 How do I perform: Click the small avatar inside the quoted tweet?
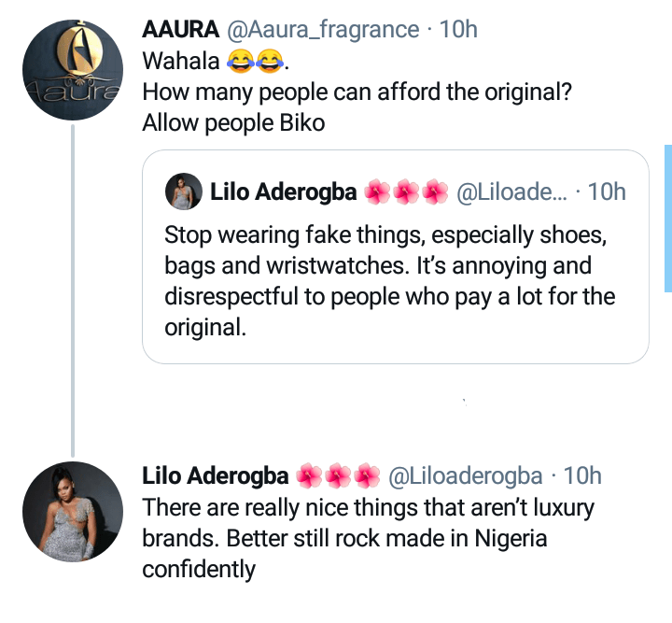click(181, 192)
